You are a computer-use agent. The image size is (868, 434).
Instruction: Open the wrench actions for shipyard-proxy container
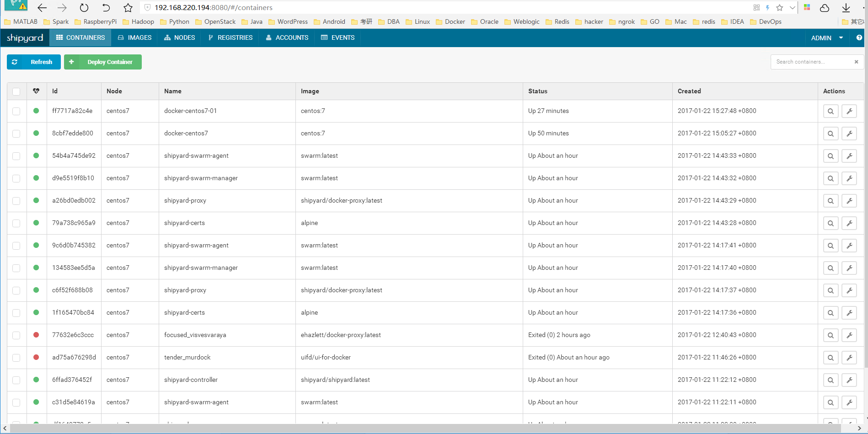point(849,200)
